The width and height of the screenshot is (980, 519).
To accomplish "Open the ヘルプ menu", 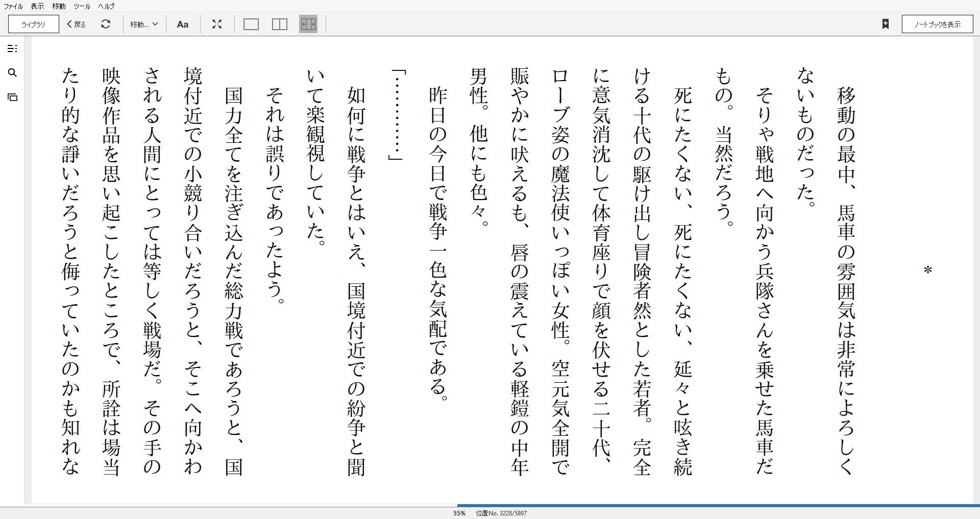I will [x=106, y=6].
